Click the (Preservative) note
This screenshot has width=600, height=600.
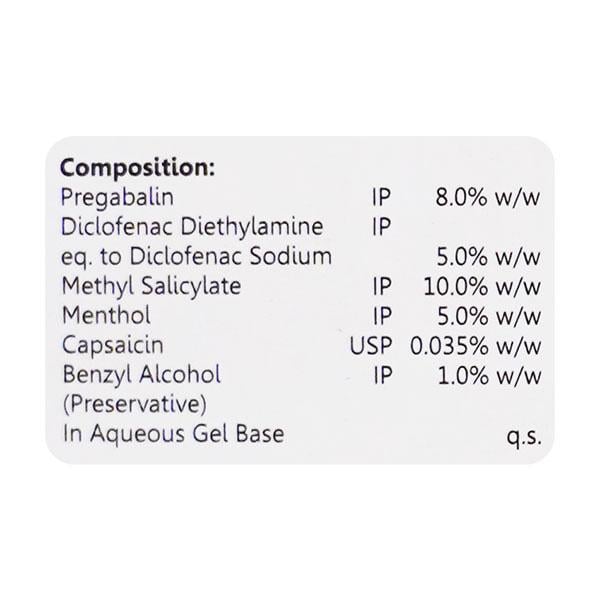tap(133, 405)
